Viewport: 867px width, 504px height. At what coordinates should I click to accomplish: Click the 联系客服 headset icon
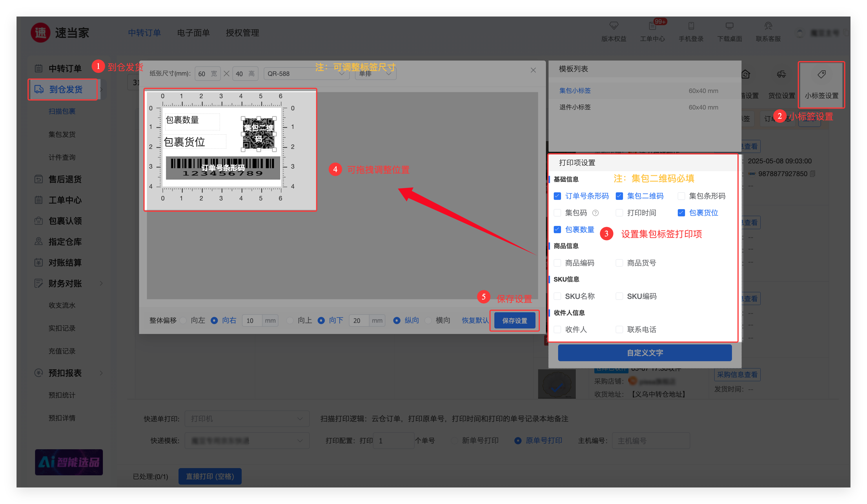(768, 26)
